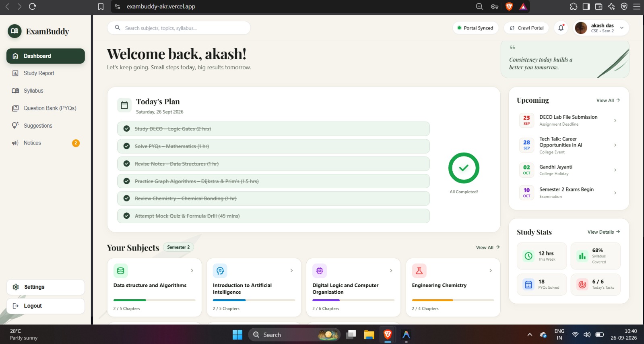View All upcoming events link
Viewport: 644px width, 344px height.
click(x=608, y=100)
